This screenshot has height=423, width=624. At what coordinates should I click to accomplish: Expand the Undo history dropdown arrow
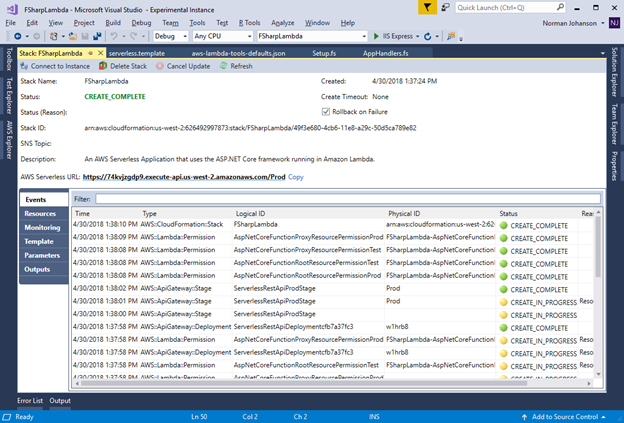(x=124, y=37)
